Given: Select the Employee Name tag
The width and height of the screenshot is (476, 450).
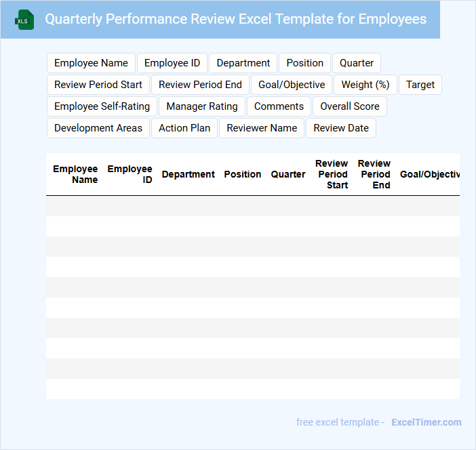Looking at the screenshot, I should pyautogui.click(x=91, y=63).
